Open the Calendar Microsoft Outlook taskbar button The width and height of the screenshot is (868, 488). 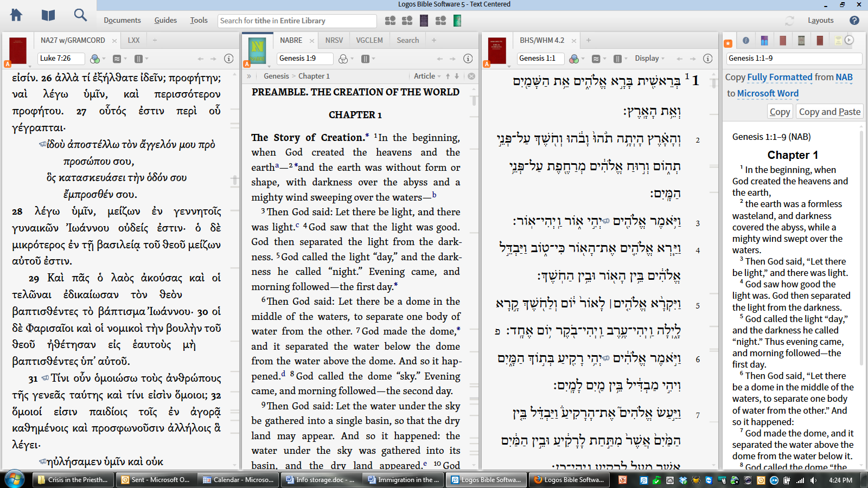tap(239, 480)
